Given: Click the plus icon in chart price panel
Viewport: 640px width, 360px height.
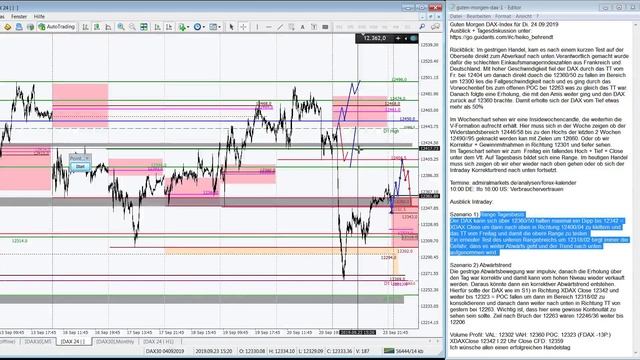Looking at the screenshot, I should point(398,38).
